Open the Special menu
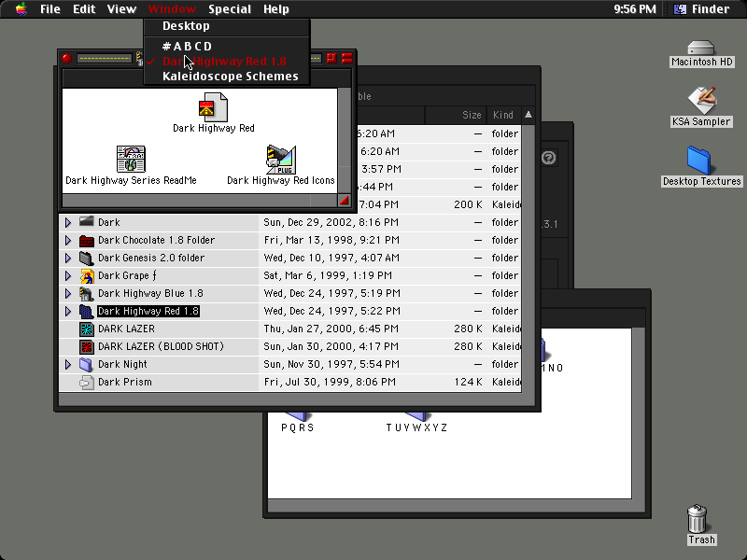The width and height of the screenshot is (747, 560). click(x=230, y=9)
